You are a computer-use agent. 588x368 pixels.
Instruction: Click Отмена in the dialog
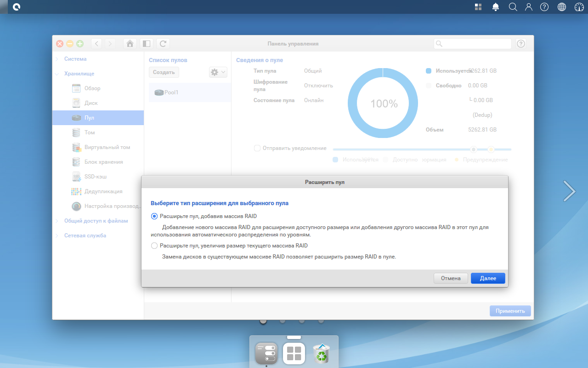[x=451, y=278]
